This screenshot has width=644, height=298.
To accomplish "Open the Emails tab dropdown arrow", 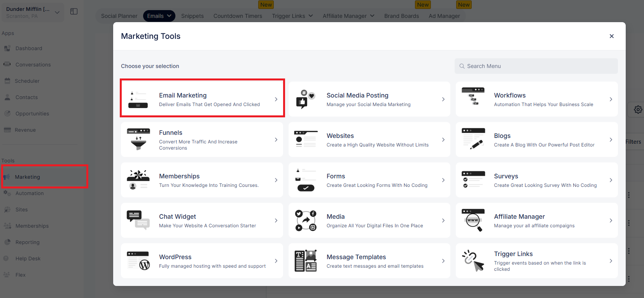I will pos(169,16).
